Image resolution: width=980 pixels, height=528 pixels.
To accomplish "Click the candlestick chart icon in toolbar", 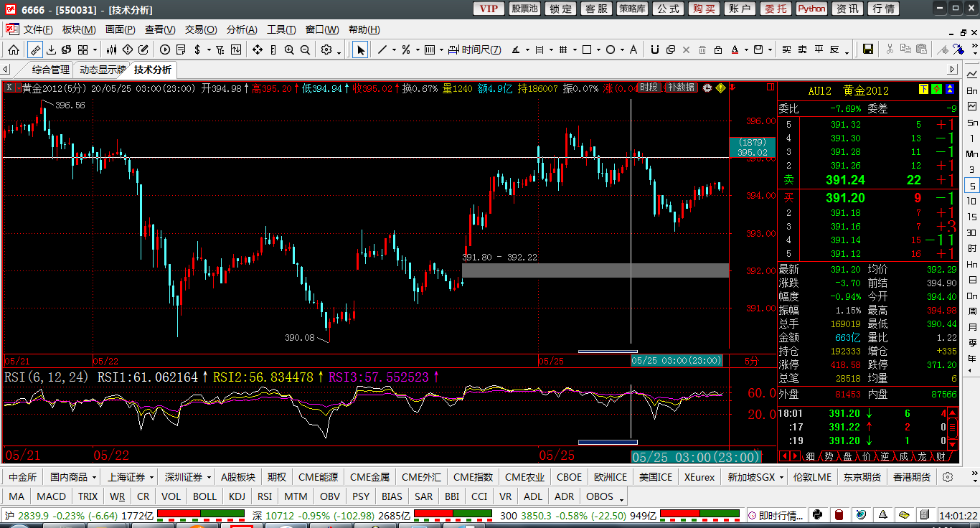I will point(111,49).
